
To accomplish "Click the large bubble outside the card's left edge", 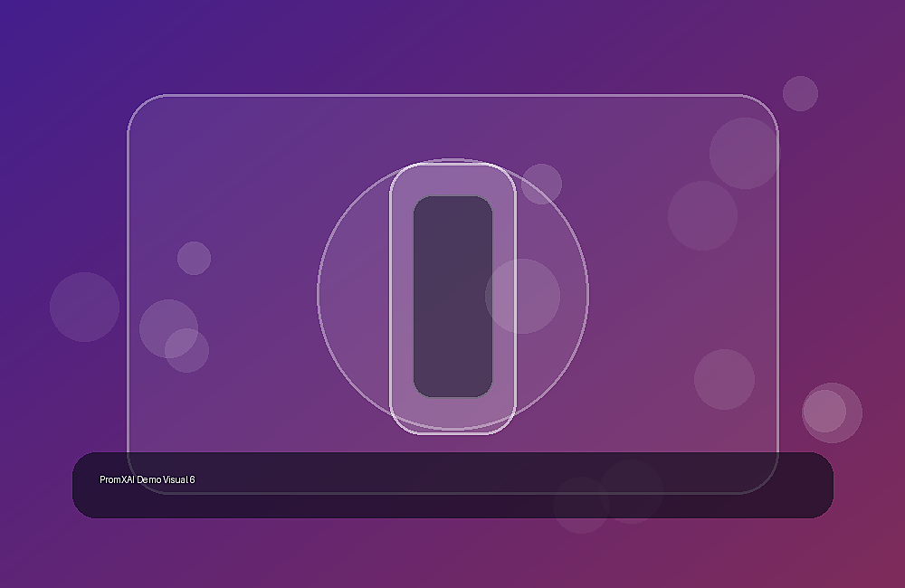I will tap(85, 307).
